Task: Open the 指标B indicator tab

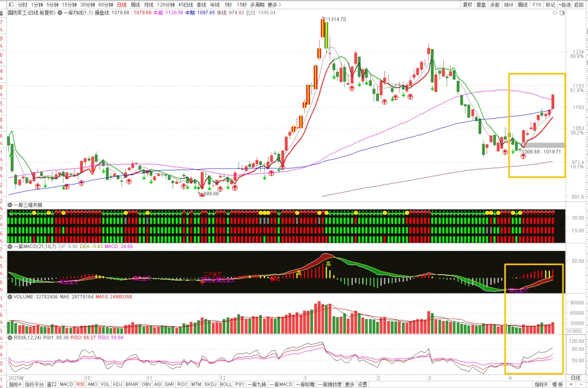Action: 541,384
